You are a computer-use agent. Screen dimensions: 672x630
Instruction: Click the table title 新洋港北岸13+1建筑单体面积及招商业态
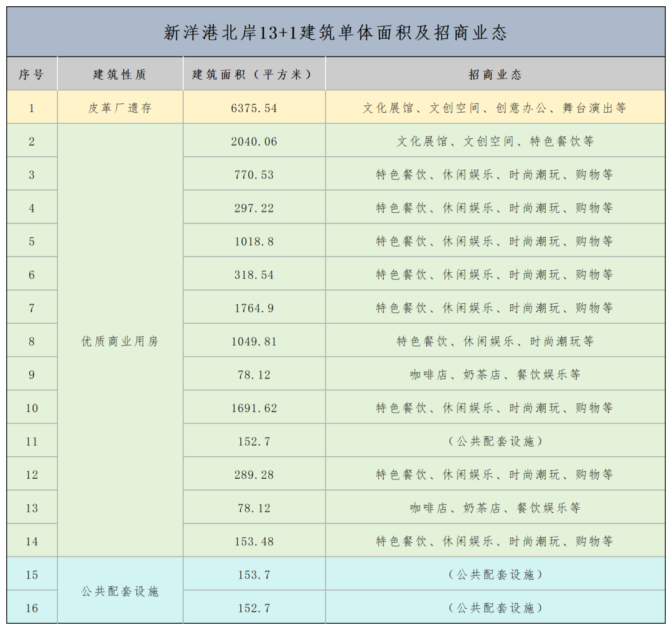tap(335, 33)
